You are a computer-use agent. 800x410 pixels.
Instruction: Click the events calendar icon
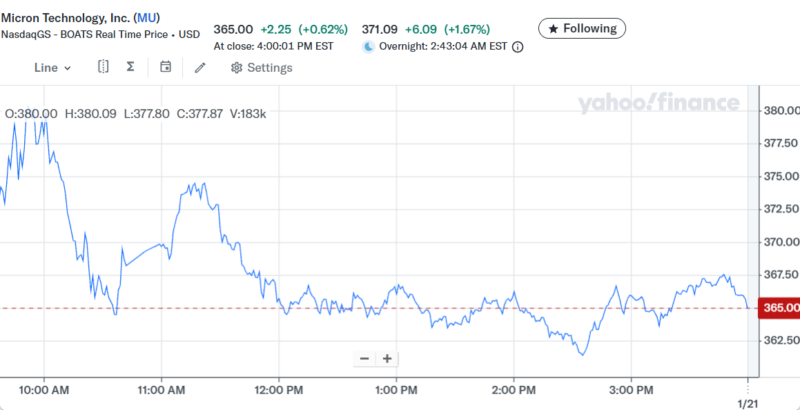tap(166, 67)
